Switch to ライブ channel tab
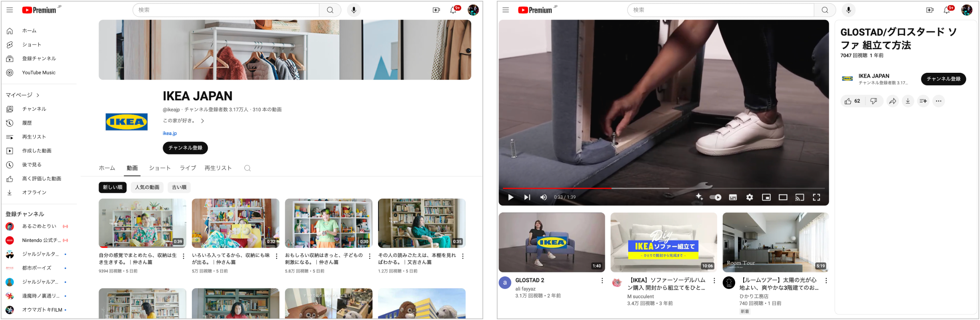The height and width of the screenshot is (320, 980). 188,168
